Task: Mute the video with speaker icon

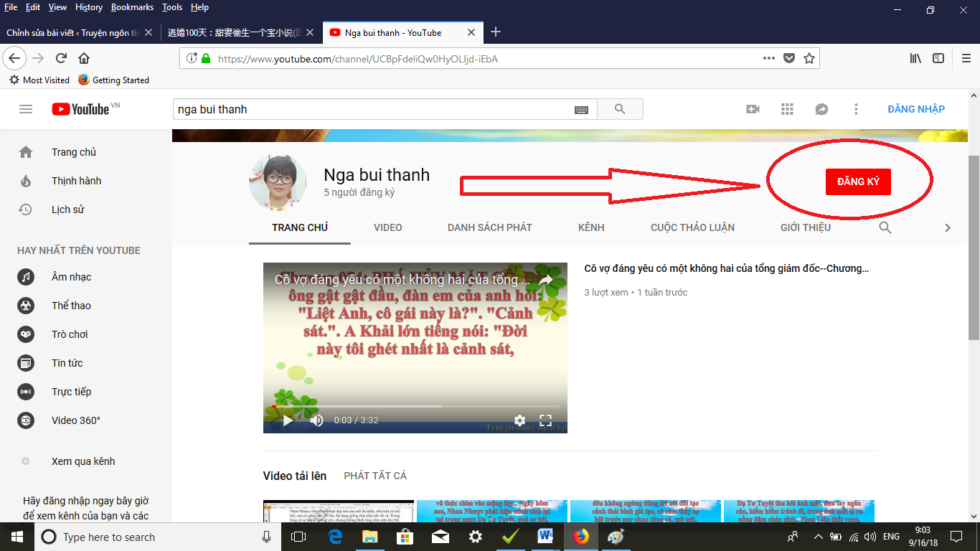Action: (x=316, y=420)
